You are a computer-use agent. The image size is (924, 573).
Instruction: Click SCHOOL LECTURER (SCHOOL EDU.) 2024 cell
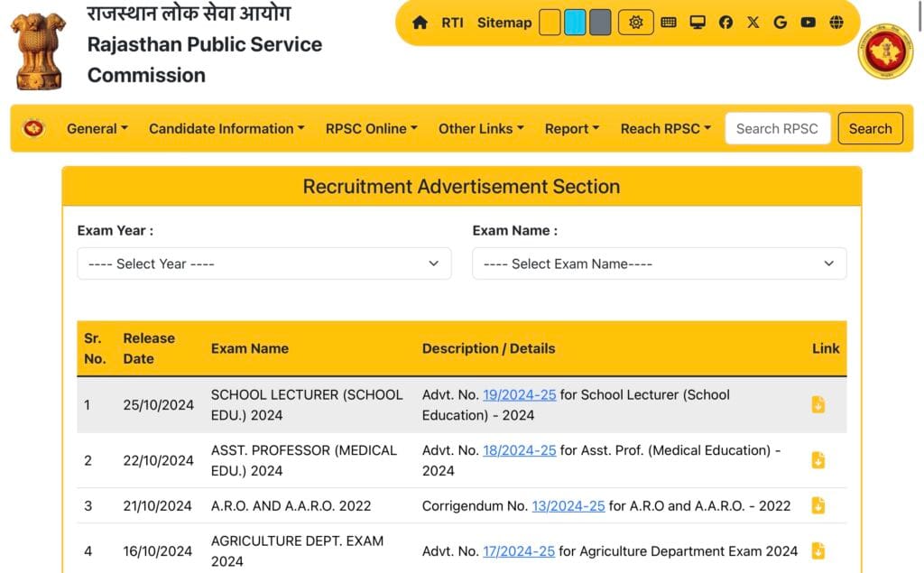click(307, 404)
